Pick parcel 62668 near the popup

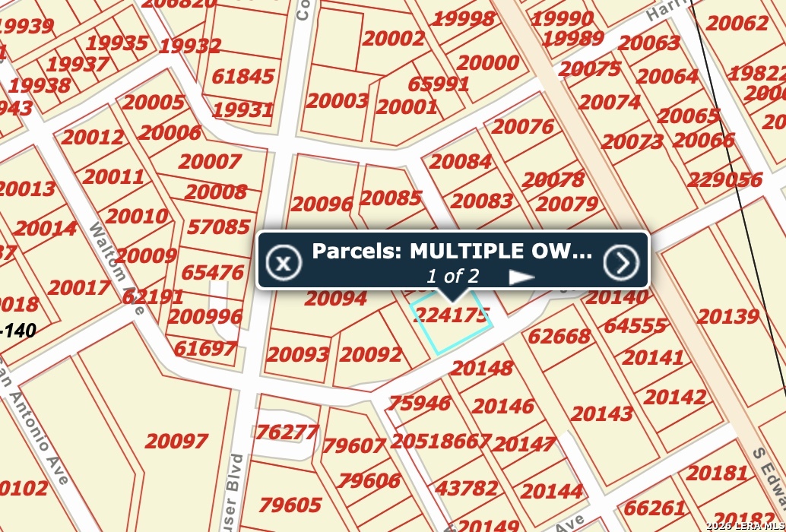pyautogui.click(x=559, y=336)
